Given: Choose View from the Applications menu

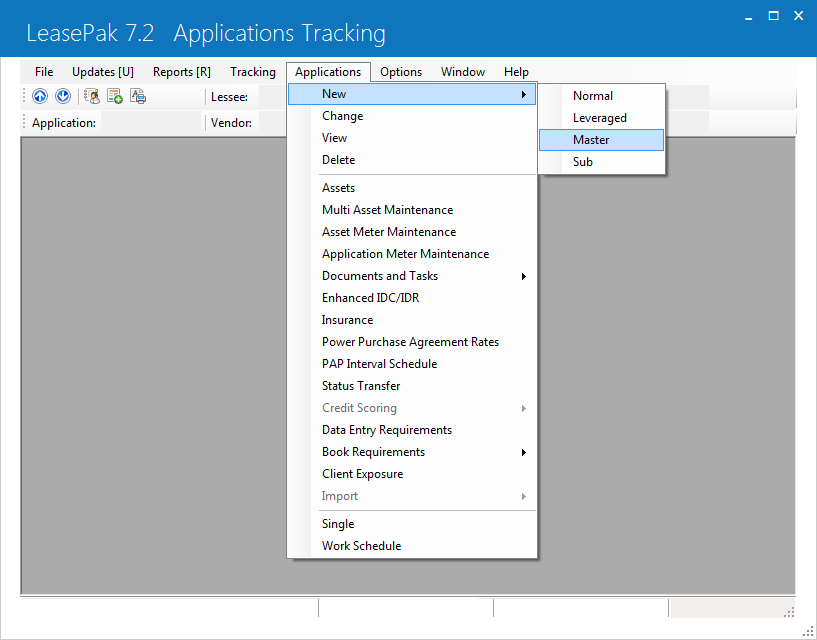Looking at the screenshot, I should pos(412,138).
